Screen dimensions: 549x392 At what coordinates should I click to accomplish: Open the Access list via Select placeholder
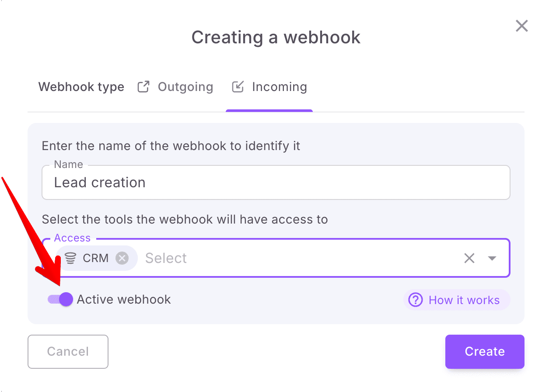(x=166, y=258)
